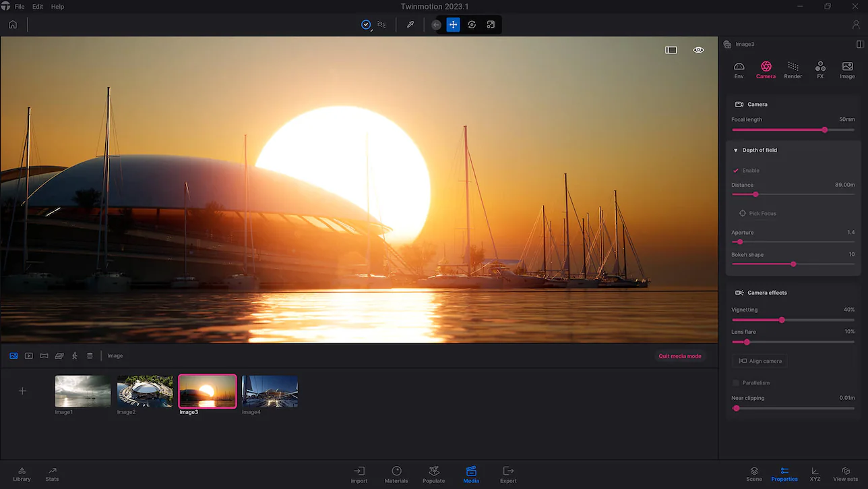Enable the Depth of field checkbox
Image resolution: width=868 pixels, height=489 pixels.
click(x=735, y=170)
